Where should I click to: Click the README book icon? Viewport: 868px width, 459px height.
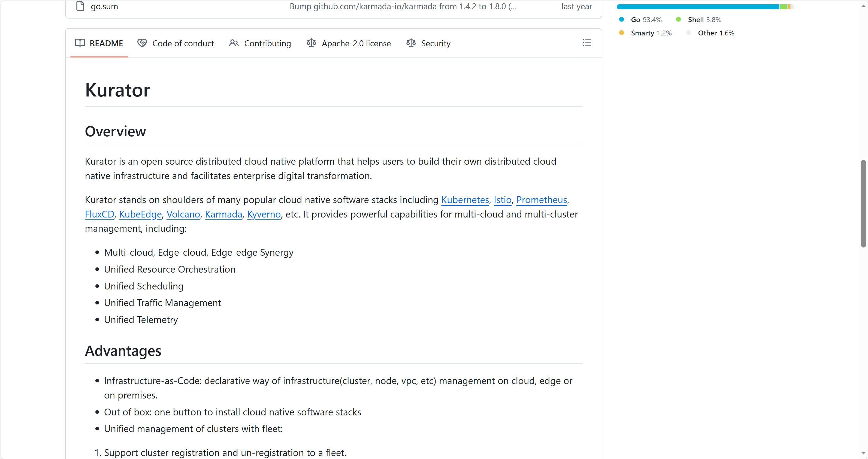[80, 43]
